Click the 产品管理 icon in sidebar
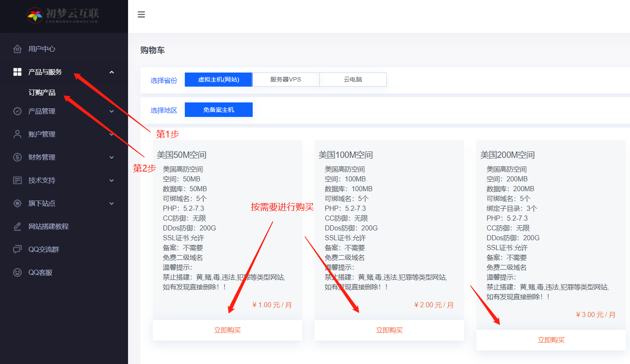The width and height of the screenshot is (630, 364). pos(17,111)
